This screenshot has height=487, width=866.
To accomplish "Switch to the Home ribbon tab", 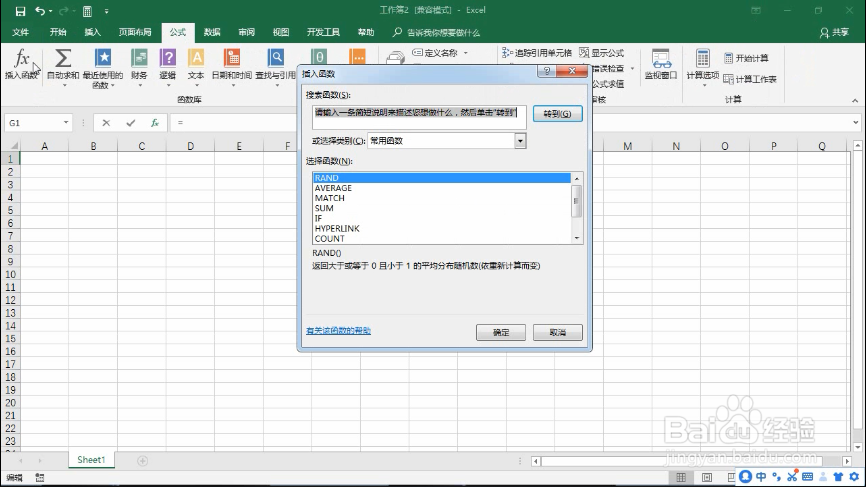I will pyautogui.click(x=58, y=32).
